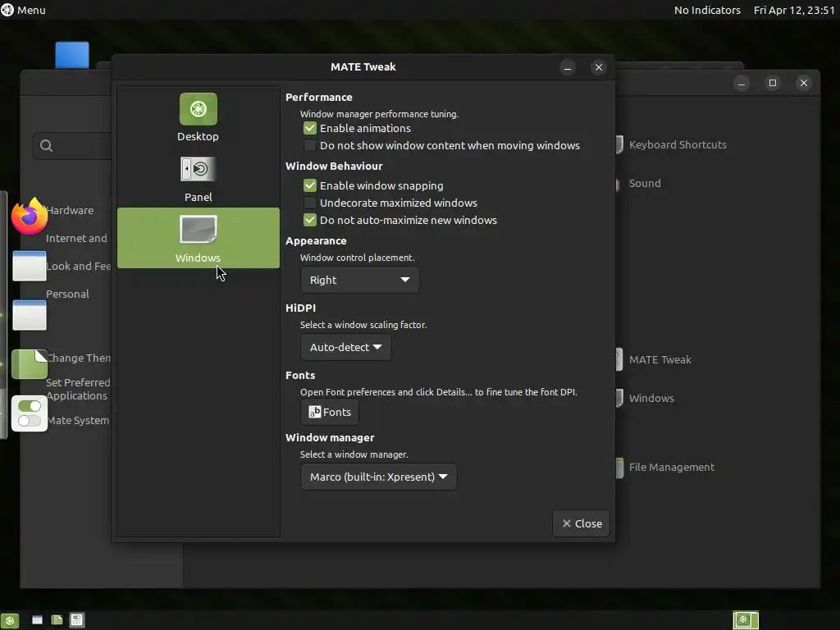Viewport: 840px width, 630px height.
Task: Maximize the Control Center window
Action: tap(773, 83)
